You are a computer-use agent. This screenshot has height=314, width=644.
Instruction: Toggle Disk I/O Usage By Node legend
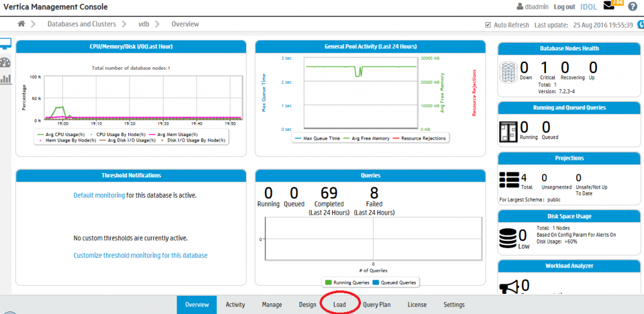[192, 140]
